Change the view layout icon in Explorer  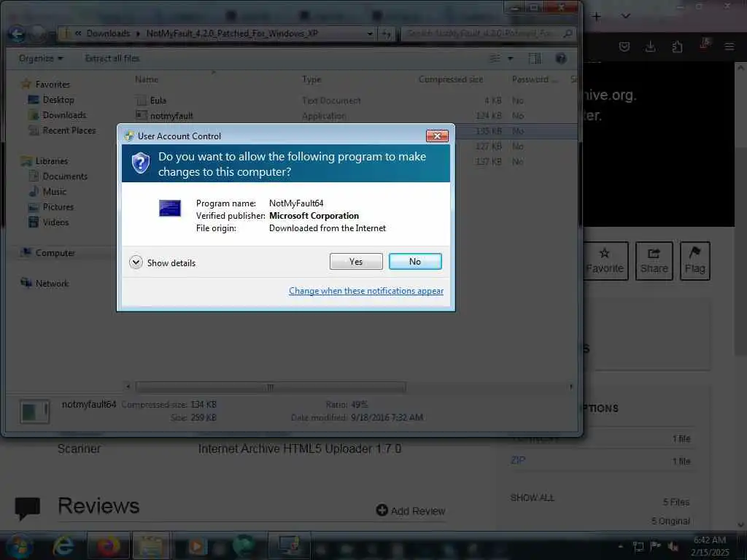coord(495,58)
